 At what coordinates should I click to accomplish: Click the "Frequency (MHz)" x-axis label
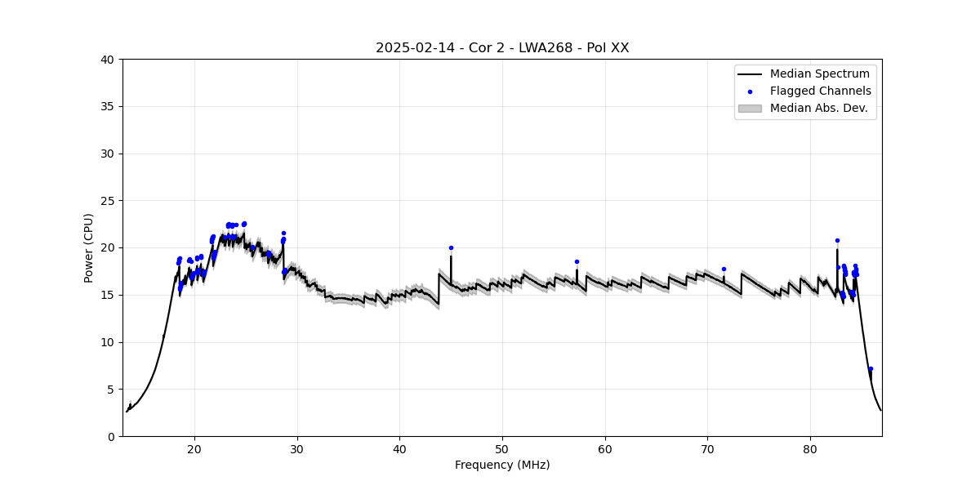point(502,465)
